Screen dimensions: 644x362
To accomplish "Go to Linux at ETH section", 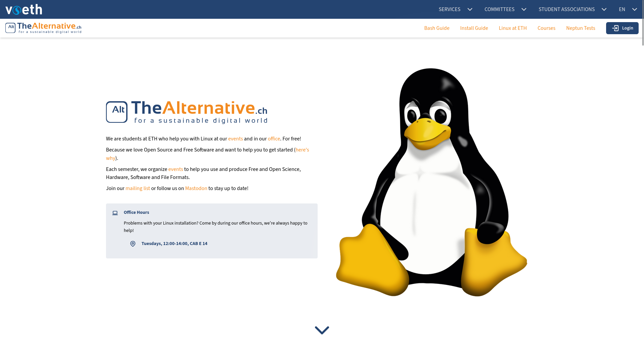I will click(x=513, y=28).
